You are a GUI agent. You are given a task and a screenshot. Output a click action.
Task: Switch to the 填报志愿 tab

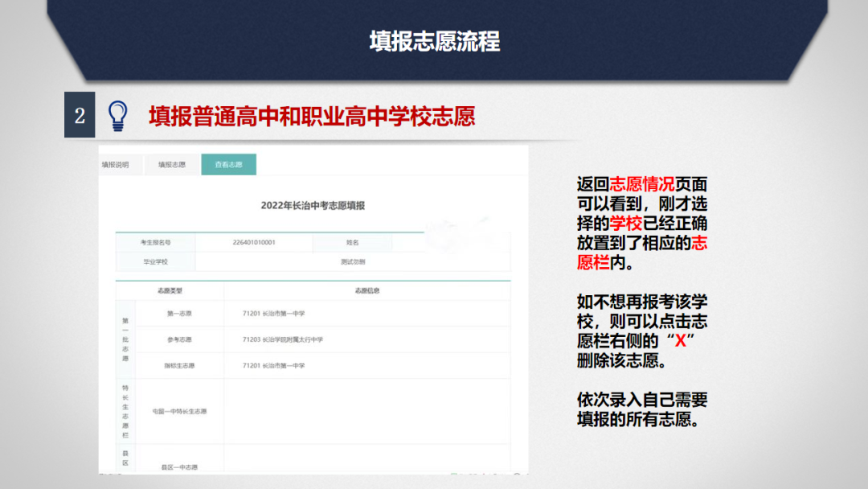pyautogui.click(x=172, y=165)
